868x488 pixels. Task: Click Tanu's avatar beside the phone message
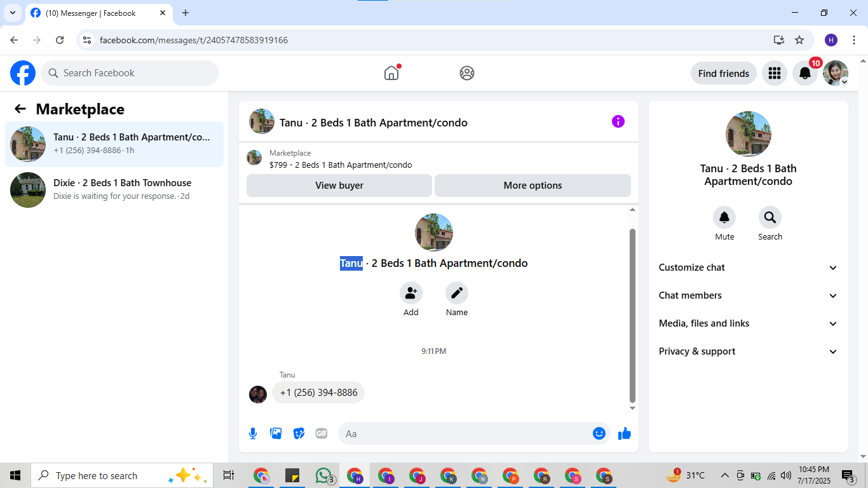pos(258,395)
